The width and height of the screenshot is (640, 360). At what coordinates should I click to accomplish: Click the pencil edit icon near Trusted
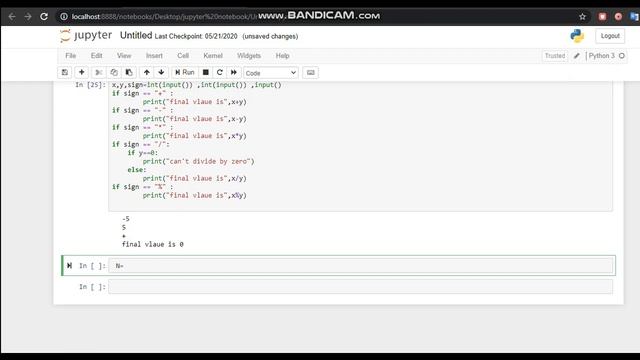click(x=576, y=56)
